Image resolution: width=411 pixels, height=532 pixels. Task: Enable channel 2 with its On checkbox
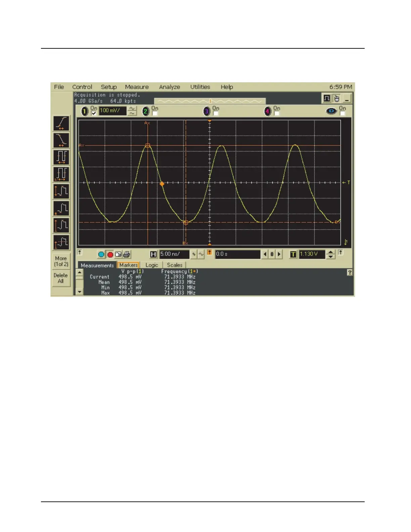click(x=155, y=114)
